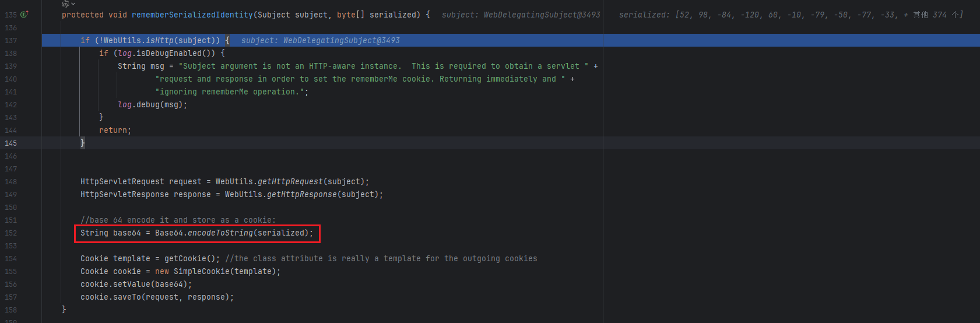This screenshot has height=323, width=980.
Task: Click the inlay hint icon above the method signature
Action: 65,3
